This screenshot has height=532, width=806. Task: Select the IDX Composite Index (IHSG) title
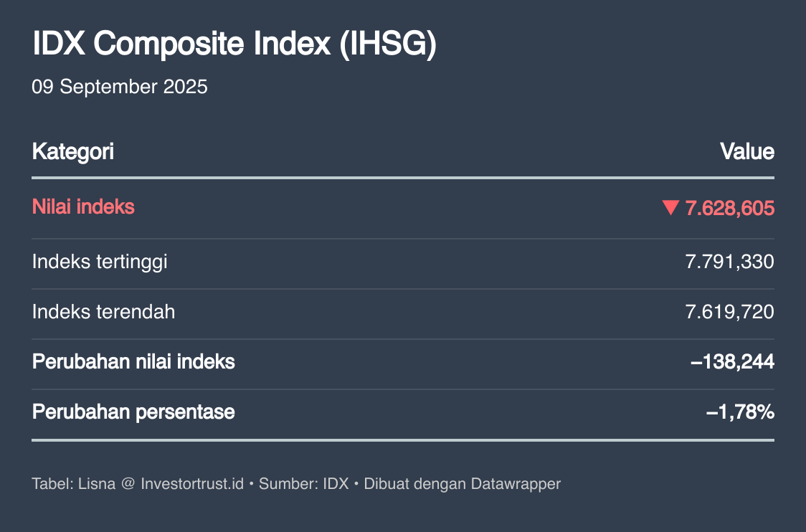[234, 43]
